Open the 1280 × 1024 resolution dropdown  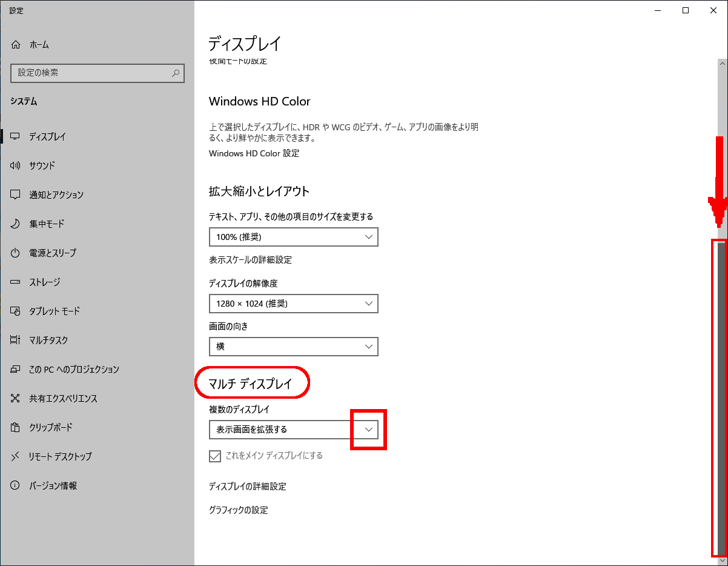pyautogui.click(x=293, y=304)
